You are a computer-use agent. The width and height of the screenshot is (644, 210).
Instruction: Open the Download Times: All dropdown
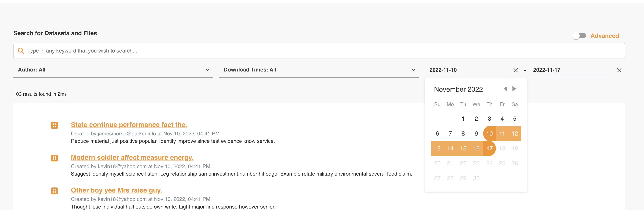[x=319, y=70]
